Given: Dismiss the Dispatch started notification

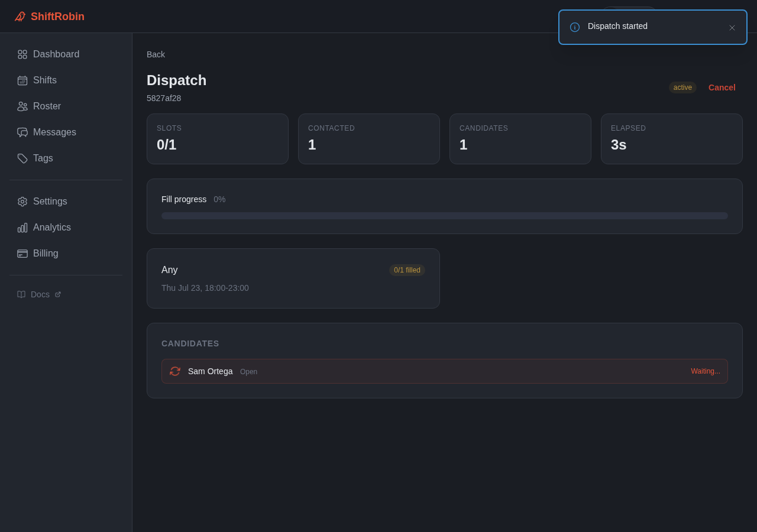Looking at the screenshot, I should pyautogui.click(x=732, y=28).
